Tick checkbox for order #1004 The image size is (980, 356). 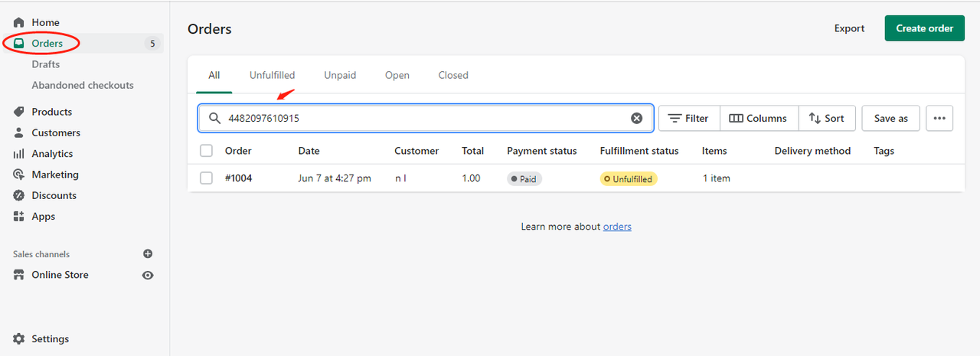206,178
